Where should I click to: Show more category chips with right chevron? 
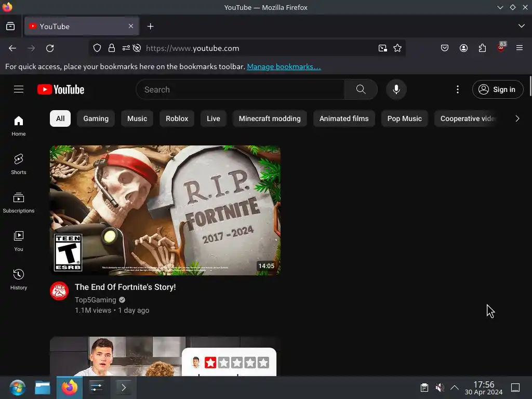point(517,118)
